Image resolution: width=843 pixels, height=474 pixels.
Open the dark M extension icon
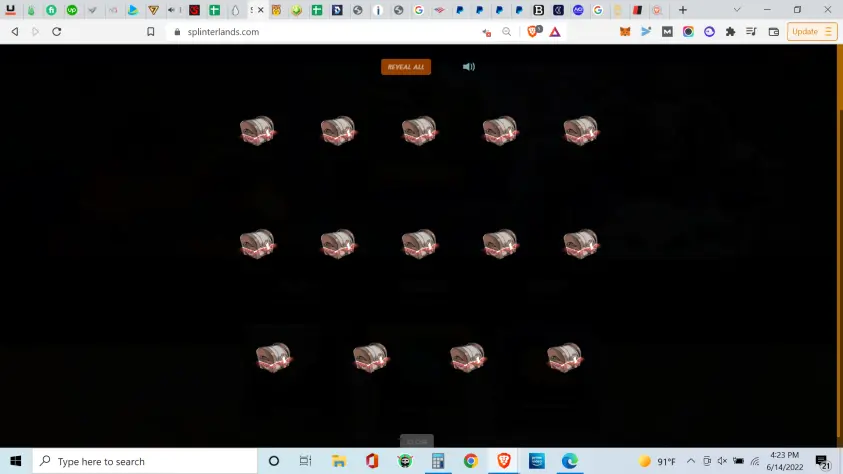point(667,32)
